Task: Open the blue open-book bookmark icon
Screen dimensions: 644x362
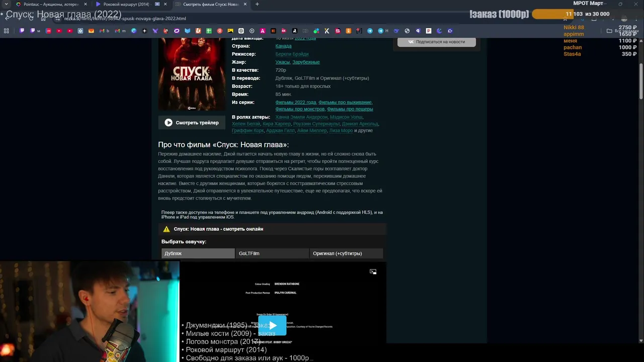Action: 187,31
